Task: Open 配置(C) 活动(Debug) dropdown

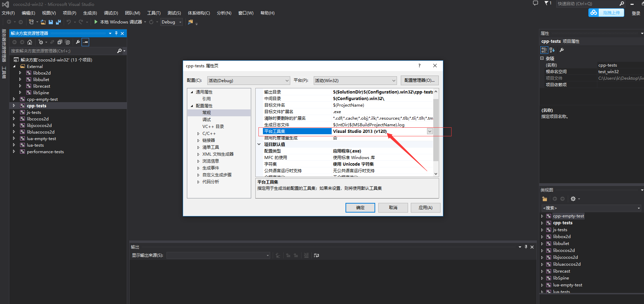Action: (248, 80)
